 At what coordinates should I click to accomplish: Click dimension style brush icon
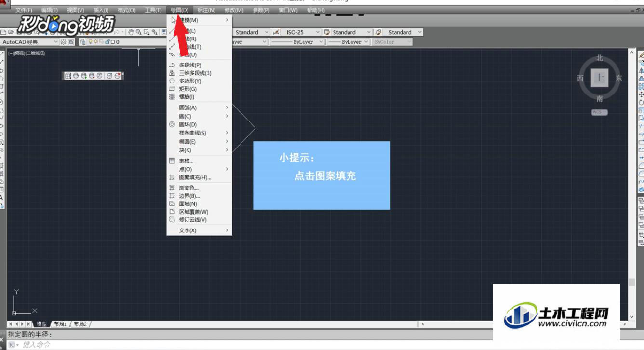[277, 32]
